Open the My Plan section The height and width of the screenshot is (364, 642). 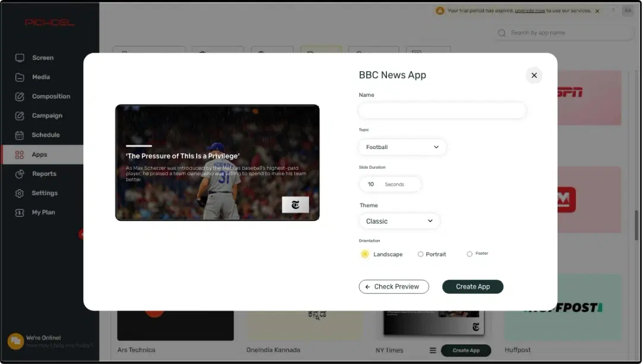[x=45, y=212]
